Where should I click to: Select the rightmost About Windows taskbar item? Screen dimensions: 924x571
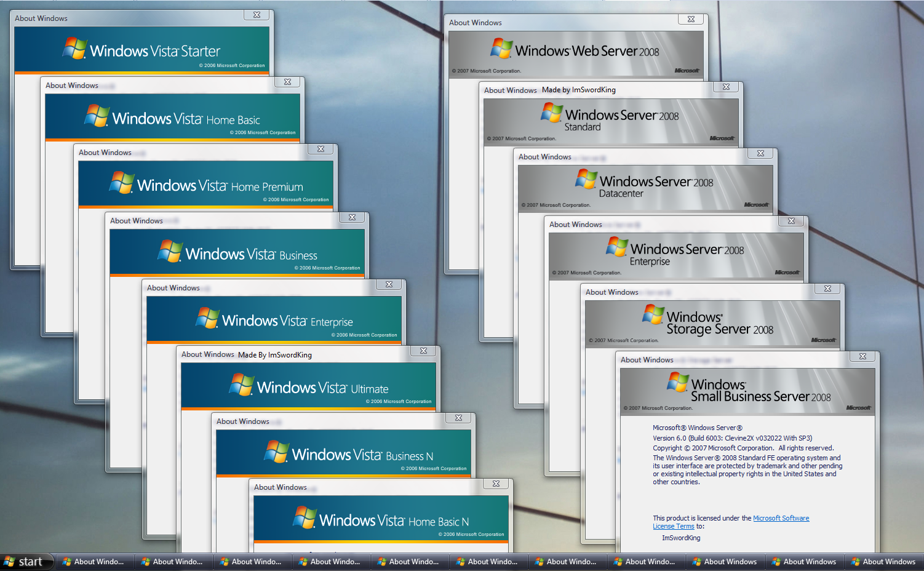883,561
